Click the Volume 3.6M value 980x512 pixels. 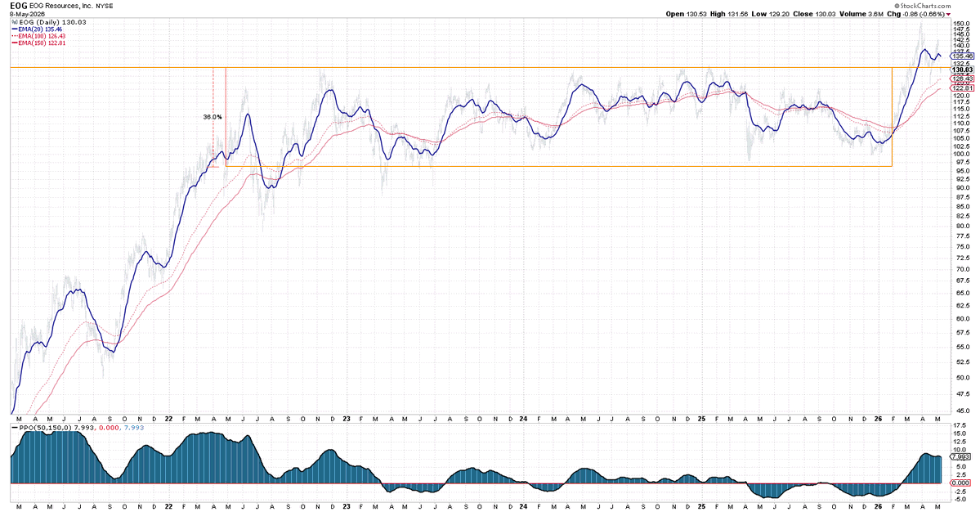861,14
